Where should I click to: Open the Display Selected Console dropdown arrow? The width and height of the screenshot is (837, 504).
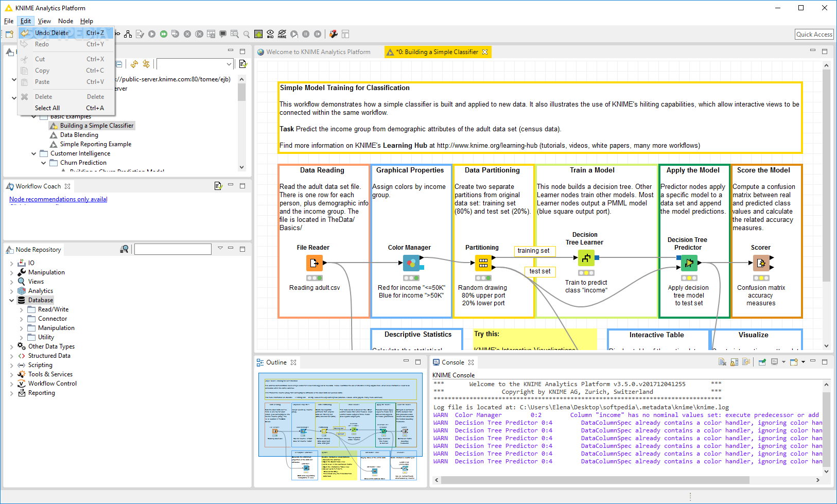(783, 362)
